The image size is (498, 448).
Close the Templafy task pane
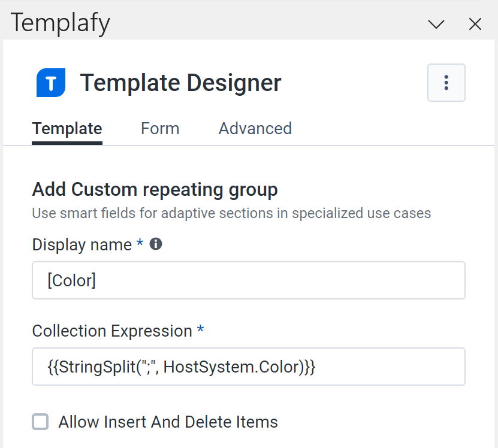475,24
